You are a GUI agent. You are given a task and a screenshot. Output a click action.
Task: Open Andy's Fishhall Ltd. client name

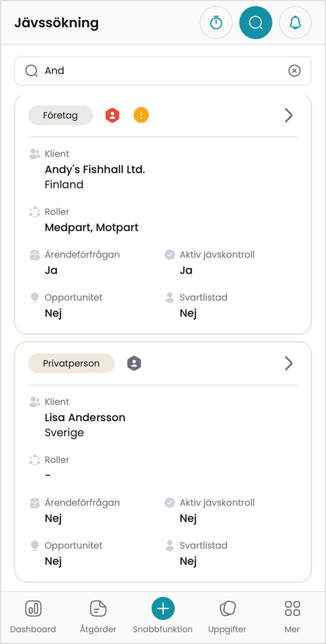click(95, 169)
